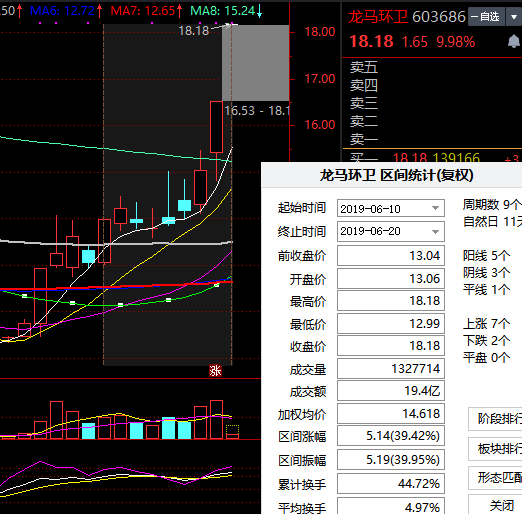Click the 收盘价 field showing 18.18
The width and height of the screenshot is (522, 514).
[391, 346]
